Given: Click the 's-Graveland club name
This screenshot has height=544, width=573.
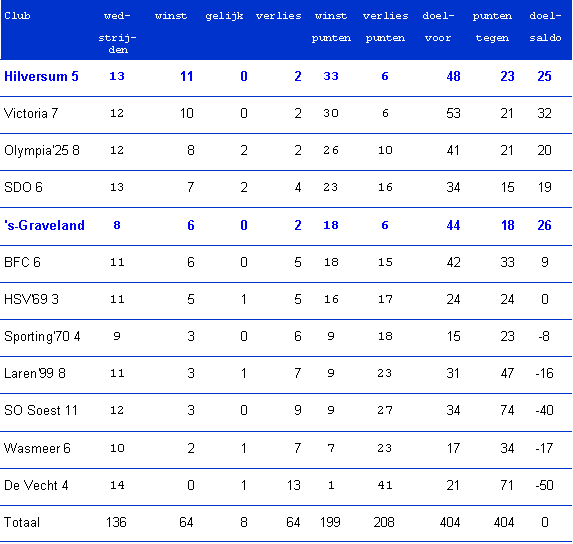Looking at the screenshot, I should pos(44,225).
